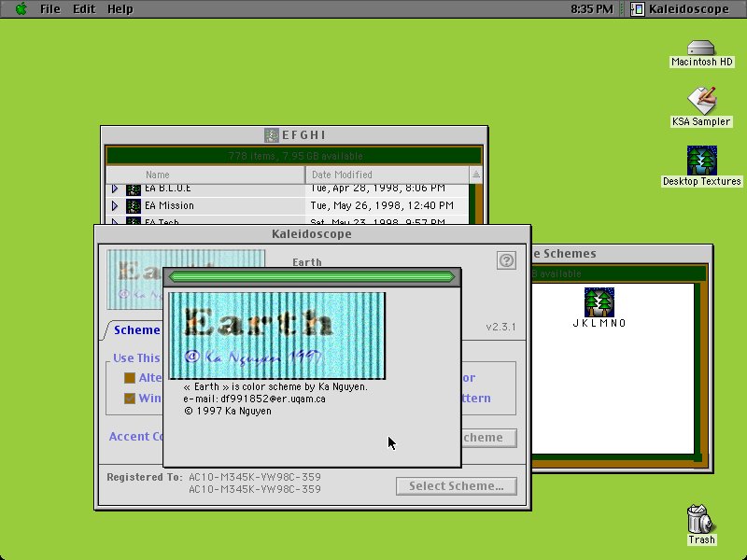This screenshot has width=747, height=560.
Task: Click the large Earth banner image in popup
Action: point(276,336)
